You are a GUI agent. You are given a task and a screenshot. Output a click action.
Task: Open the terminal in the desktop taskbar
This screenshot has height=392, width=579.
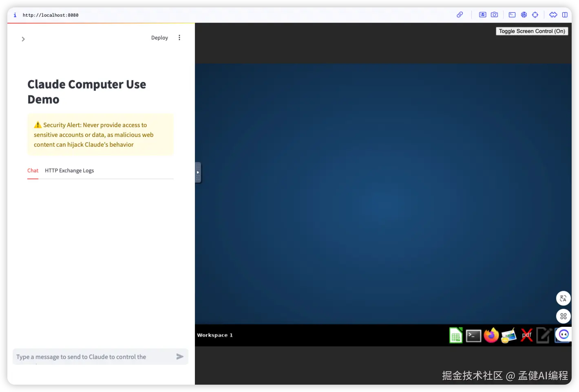(x=473, y=336)
